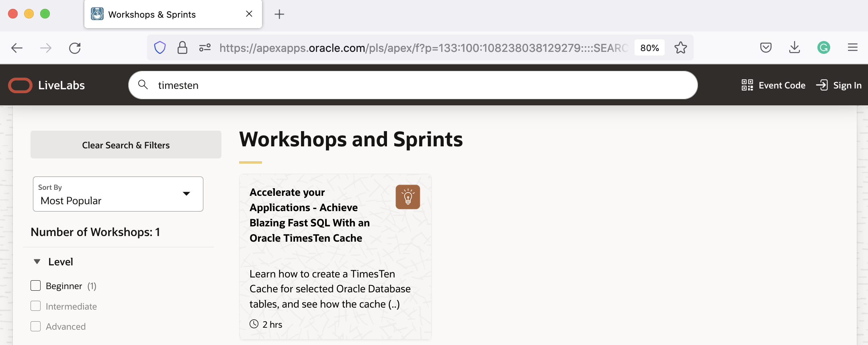Open the tracking protection shield icon
Image resolution: width=868 pixels, height=345 pixels.
pyautogui.click(x=160, y=48)
